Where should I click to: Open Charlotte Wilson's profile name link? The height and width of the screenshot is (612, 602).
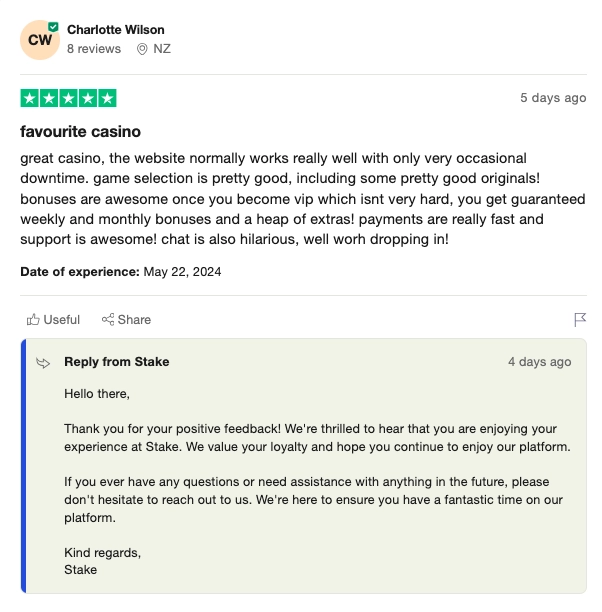[x=116, y=30]
